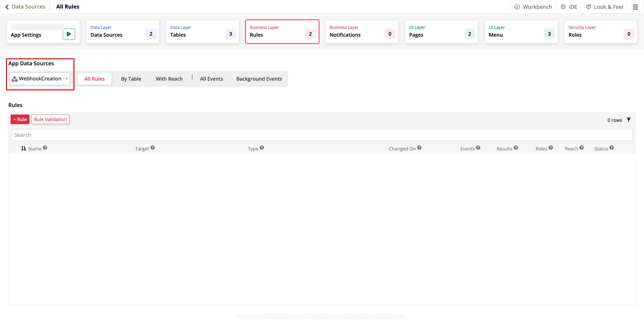Screen dimensions: 644x320
Task: Open the All Events tab
Action: [211, 79]
